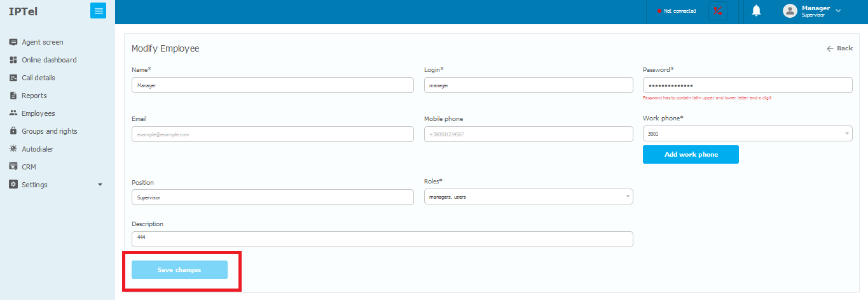Toggle the hamburger sidebar menu button
This screenshot has height=300, width=868.
point(98,11)
